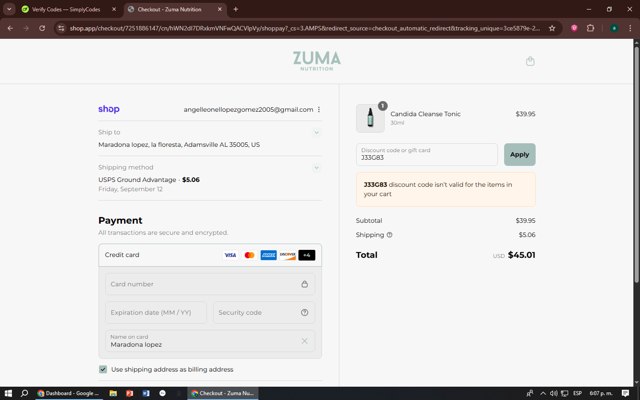Open the shopping bag cart icon
The height and width of the screenshot is (400, 640).
[x=530, y=61]
